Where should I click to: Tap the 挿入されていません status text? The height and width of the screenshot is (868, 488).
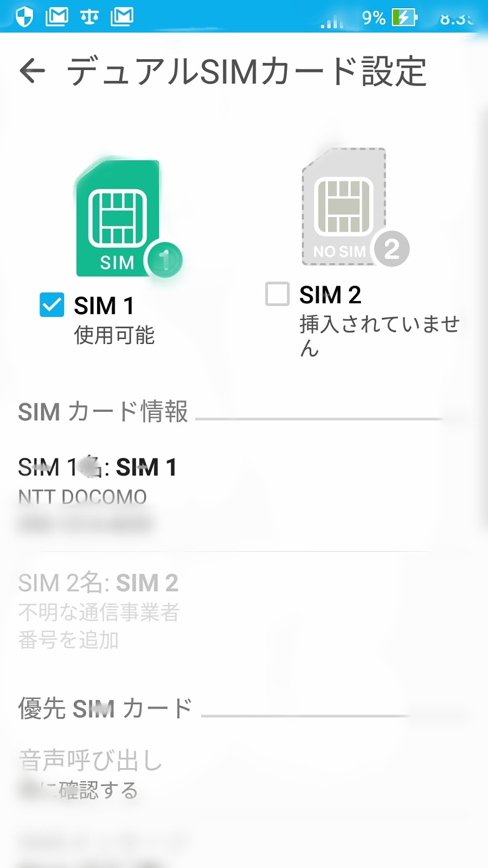tap(378, 325)
